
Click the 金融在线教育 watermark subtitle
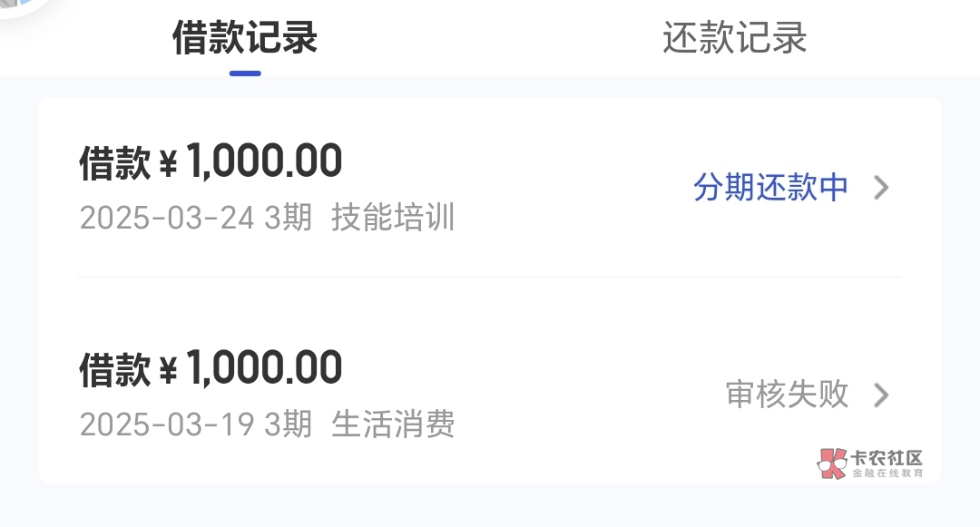[887, 474]
